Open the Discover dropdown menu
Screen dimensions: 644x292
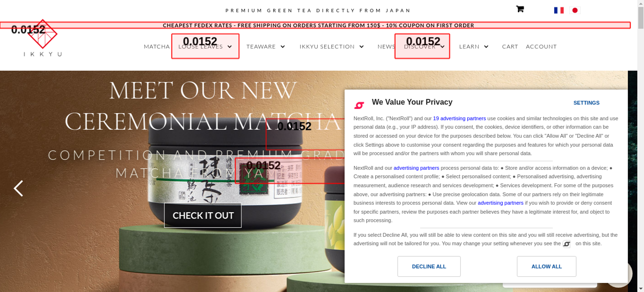point(424,47)
